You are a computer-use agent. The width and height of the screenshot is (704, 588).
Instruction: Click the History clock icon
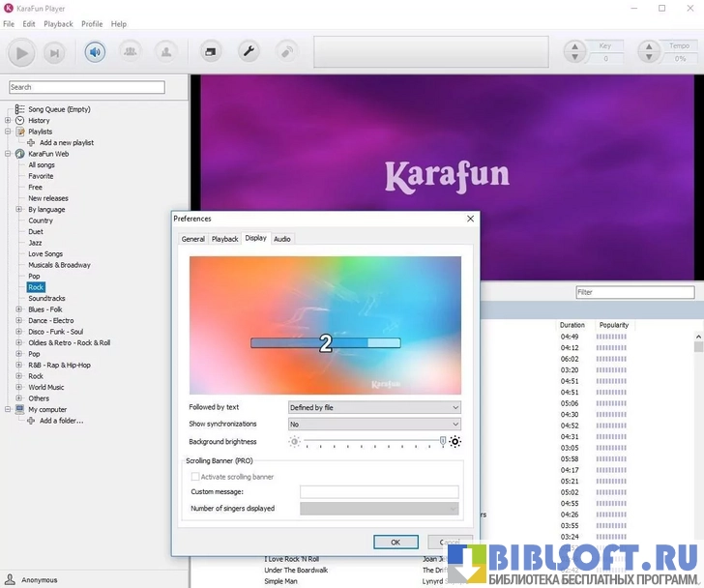point(19,121)
